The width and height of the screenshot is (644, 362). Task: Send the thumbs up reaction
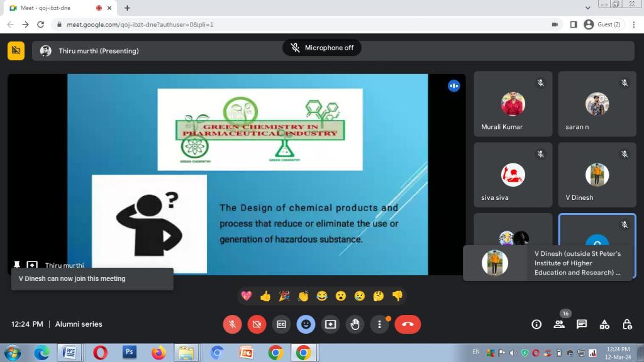(265, 296)
